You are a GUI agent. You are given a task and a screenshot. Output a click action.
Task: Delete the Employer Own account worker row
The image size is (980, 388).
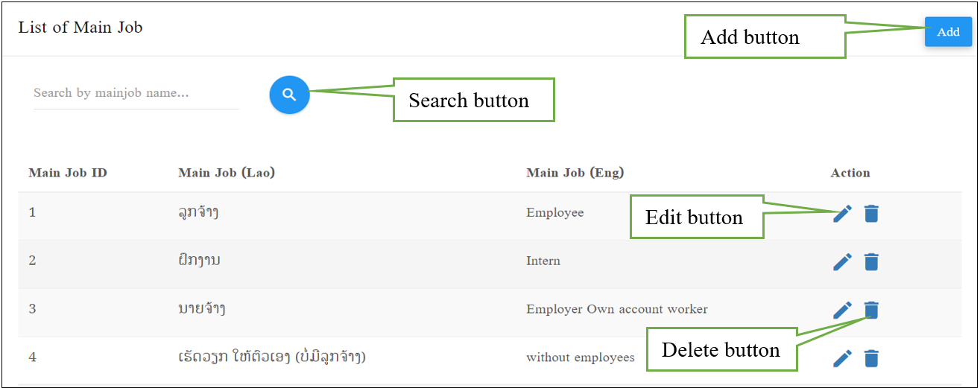click(871, 310)
